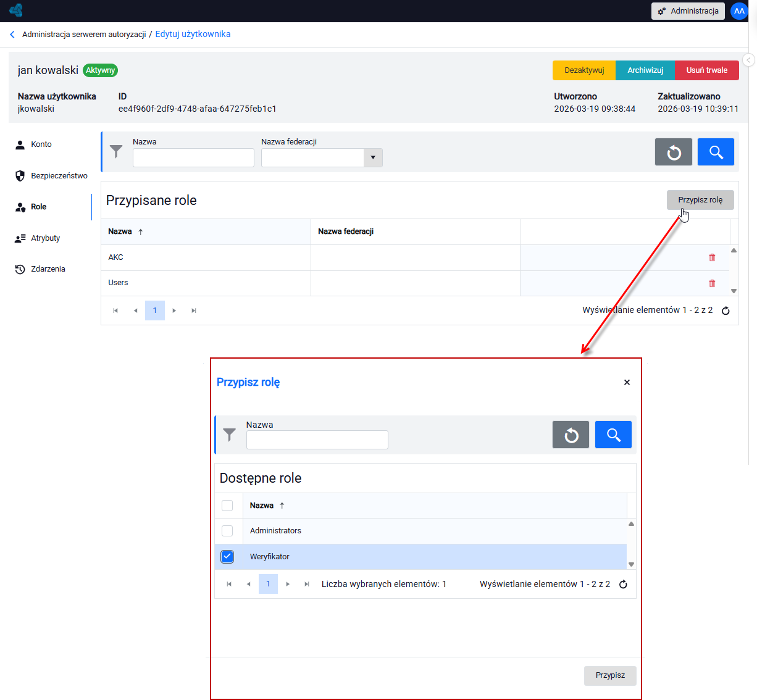The image size is (757, 700).
Task: Click the assigned roles table scrollbar down arrow
Action: tap(734, 291)
